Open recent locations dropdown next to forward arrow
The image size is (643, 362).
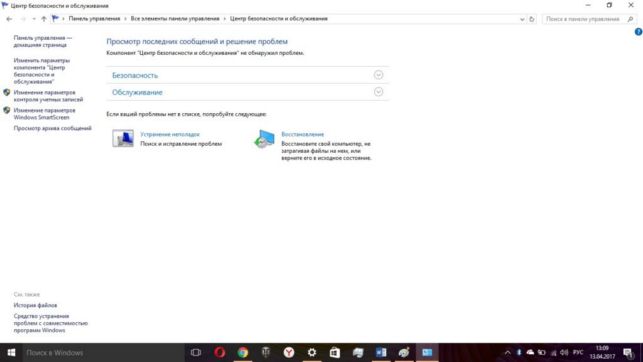(x=34, y=19)
